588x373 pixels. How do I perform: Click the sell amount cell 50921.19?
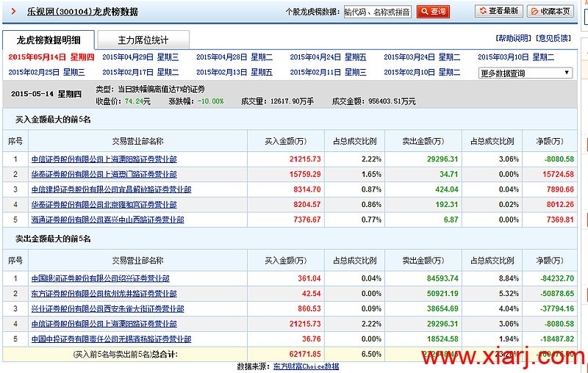tap(442, 293)
